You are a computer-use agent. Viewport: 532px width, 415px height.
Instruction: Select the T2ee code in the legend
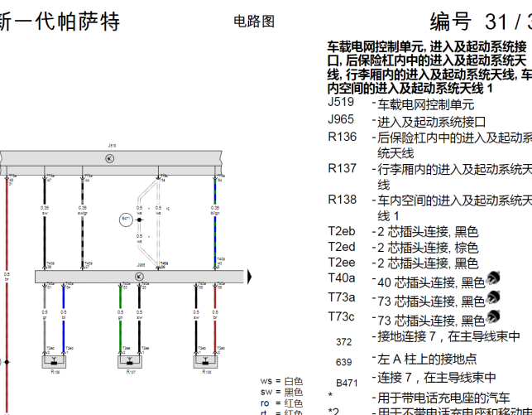(x=342, y=263)
